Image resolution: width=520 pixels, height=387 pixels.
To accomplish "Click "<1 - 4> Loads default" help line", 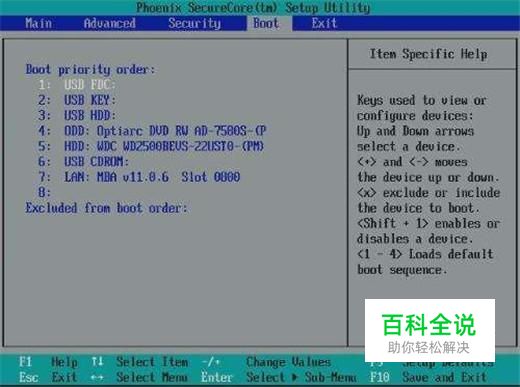I will pos(425,254).
